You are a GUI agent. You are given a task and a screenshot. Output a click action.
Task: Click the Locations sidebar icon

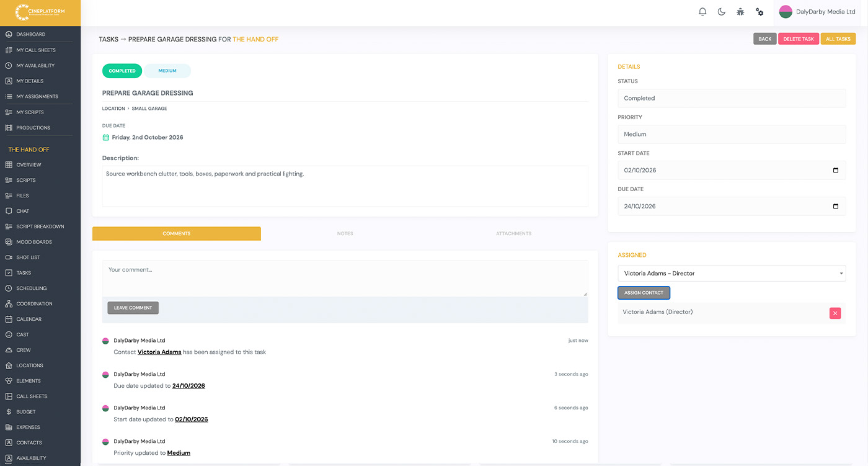click(9, 365)
